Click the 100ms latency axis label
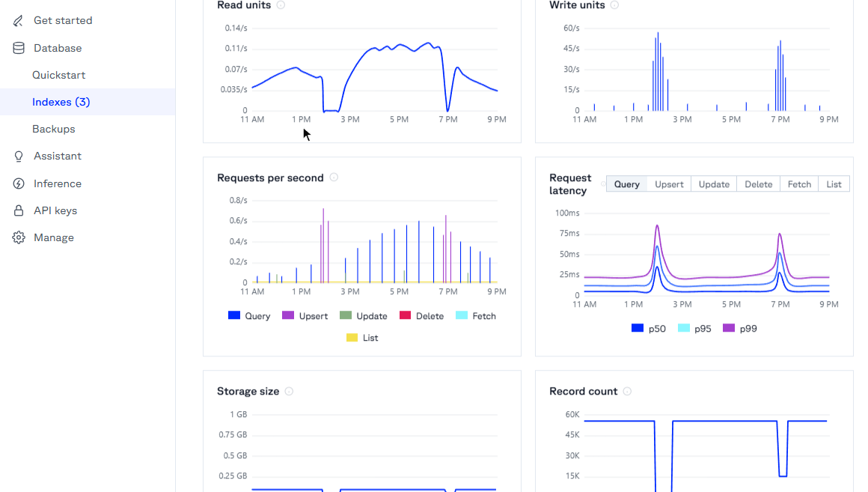 pos(567,213)
